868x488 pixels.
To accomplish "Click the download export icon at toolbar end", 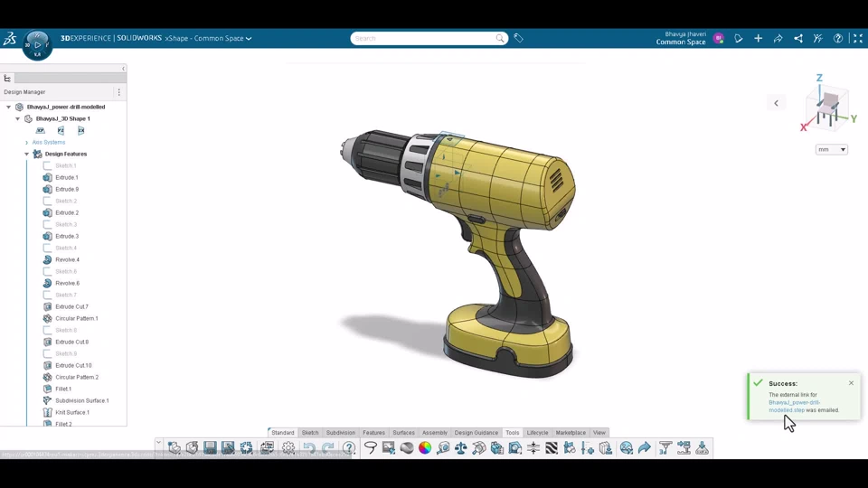I will point(702,447).
